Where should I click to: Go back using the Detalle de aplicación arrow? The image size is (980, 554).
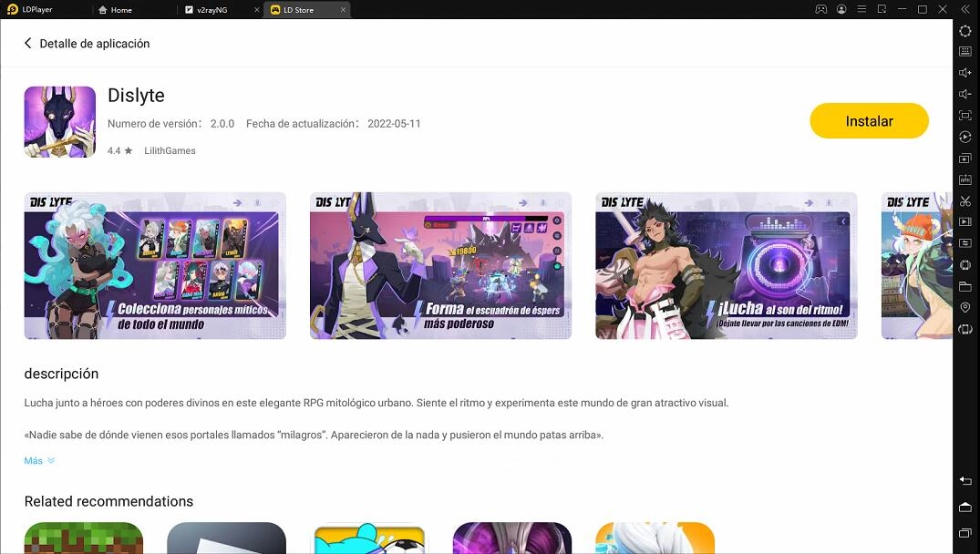coord(27,43)
